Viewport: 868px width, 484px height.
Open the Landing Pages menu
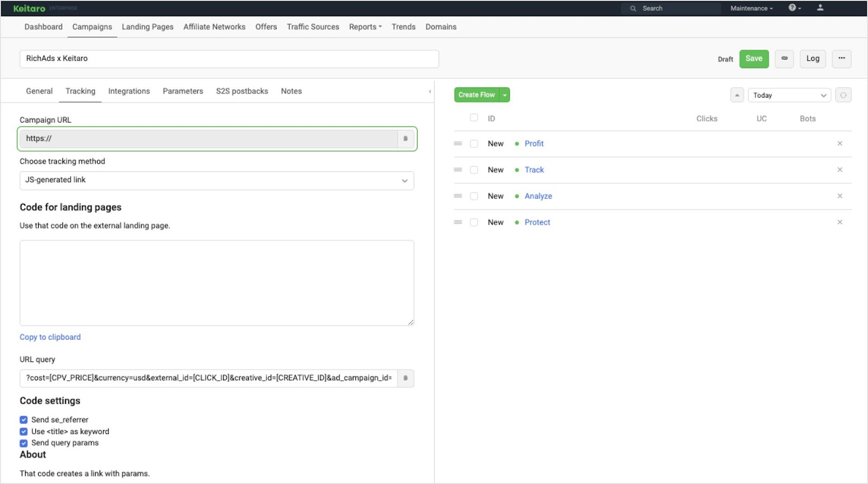click(148, 27)
